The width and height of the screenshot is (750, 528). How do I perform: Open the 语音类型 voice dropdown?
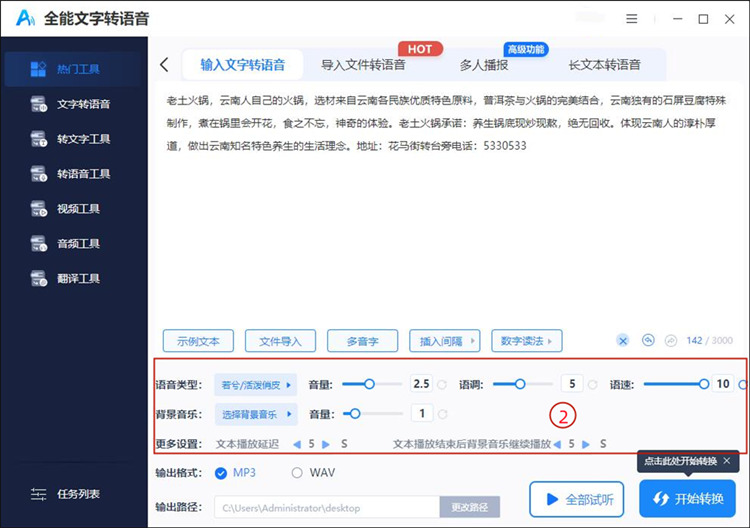coord(255,385)
